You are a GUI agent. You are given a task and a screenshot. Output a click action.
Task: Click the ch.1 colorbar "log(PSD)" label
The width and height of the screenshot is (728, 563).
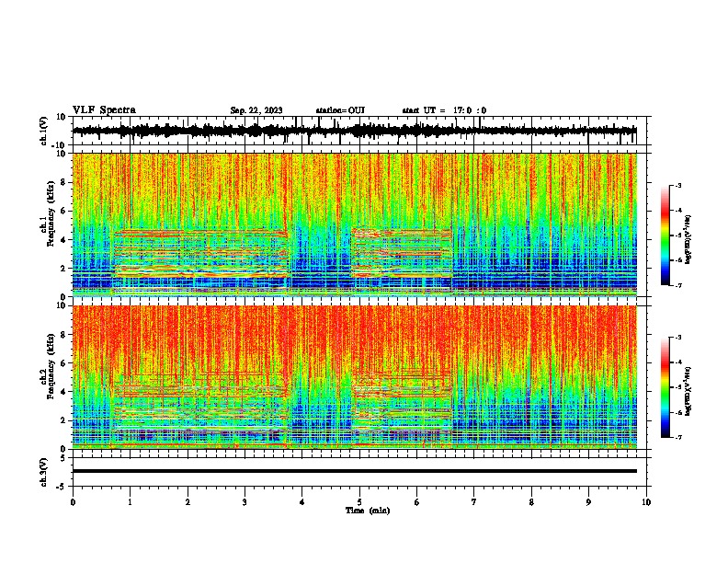coord(688,239)
